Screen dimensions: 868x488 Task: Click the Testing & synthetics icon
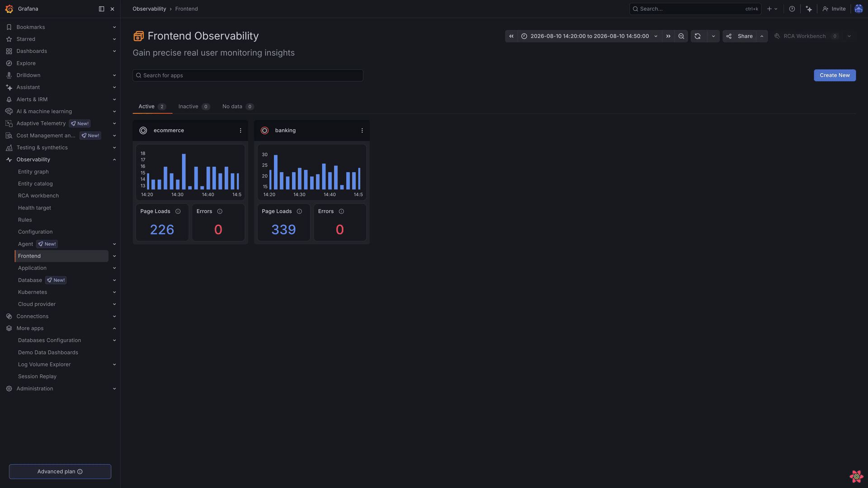[9, 148]
